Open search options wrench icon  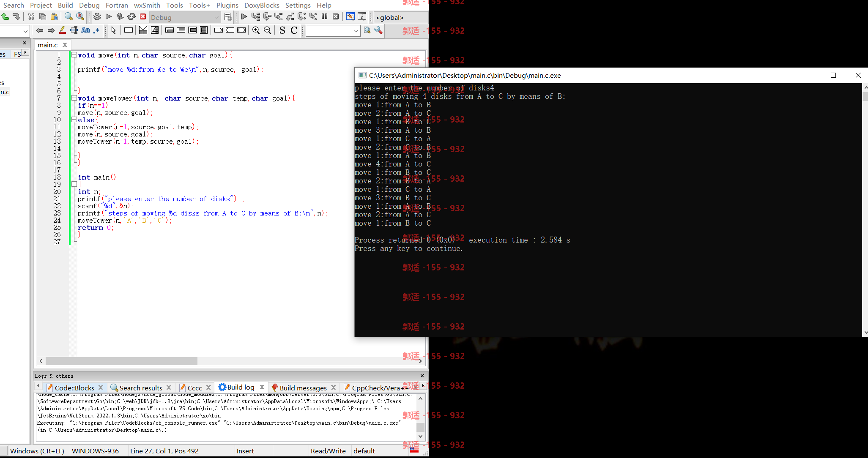click(378, 30)
